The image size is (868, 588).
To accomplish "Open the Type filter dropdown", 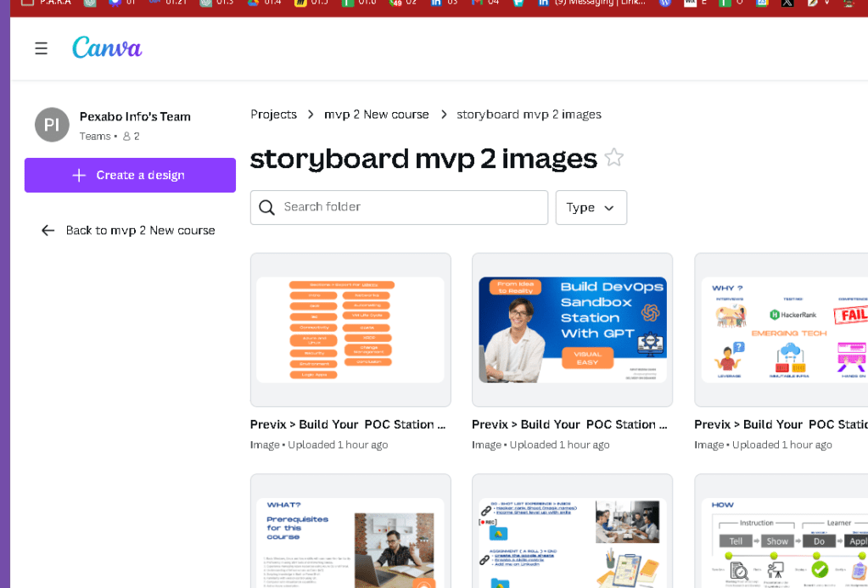I will tap(591, 208).
